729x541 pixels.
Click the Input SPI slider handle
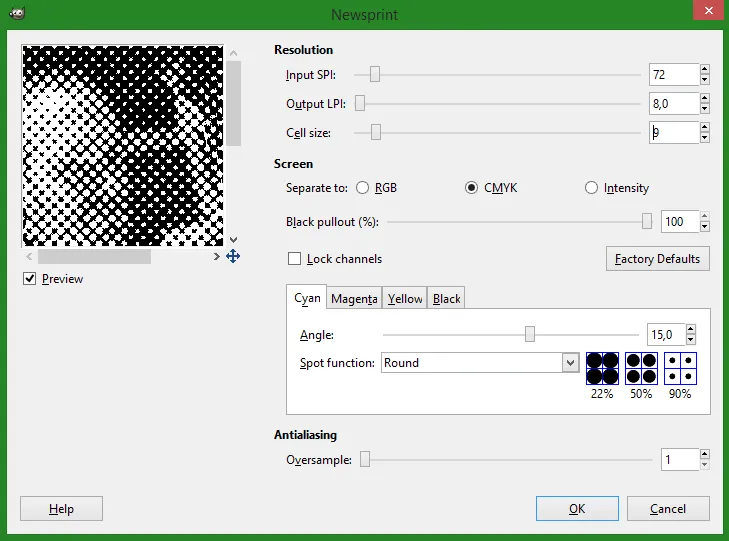375,74
